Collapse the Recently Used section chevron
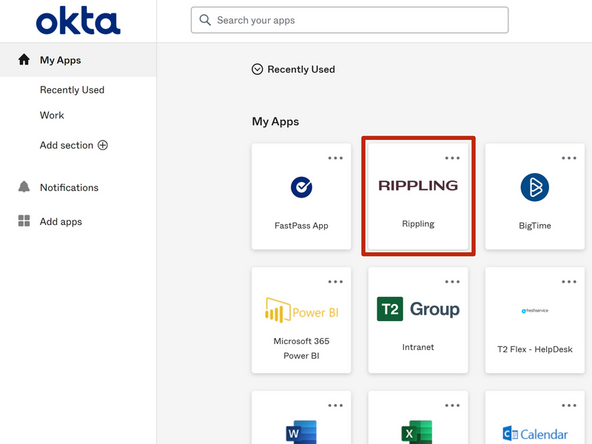 coord(257,69)
